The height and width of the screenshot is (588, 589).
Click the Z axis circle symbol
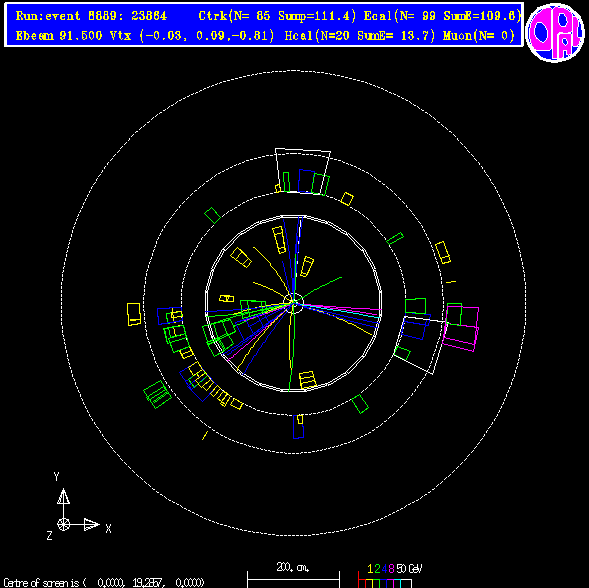coord(63,524)
